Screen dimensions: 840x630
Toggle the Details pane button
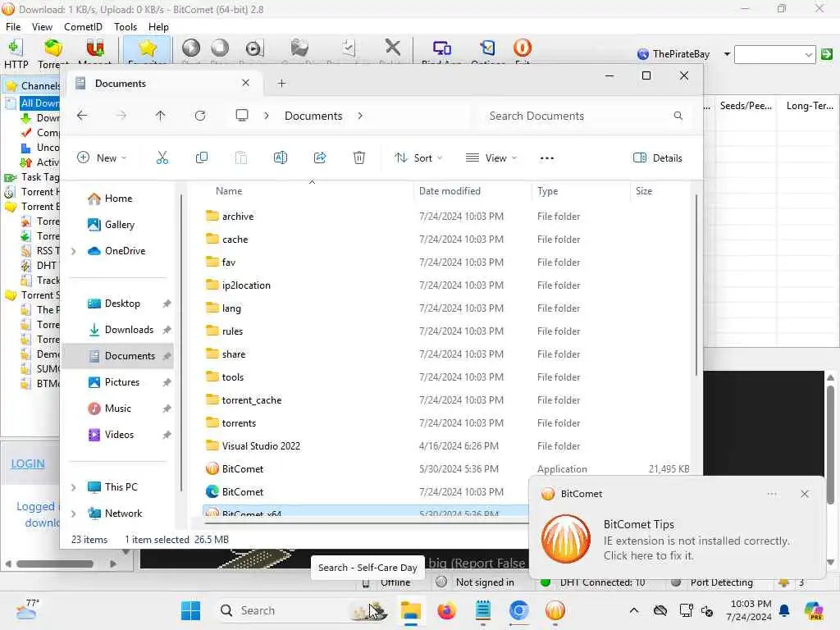click(x=657, y=157)
